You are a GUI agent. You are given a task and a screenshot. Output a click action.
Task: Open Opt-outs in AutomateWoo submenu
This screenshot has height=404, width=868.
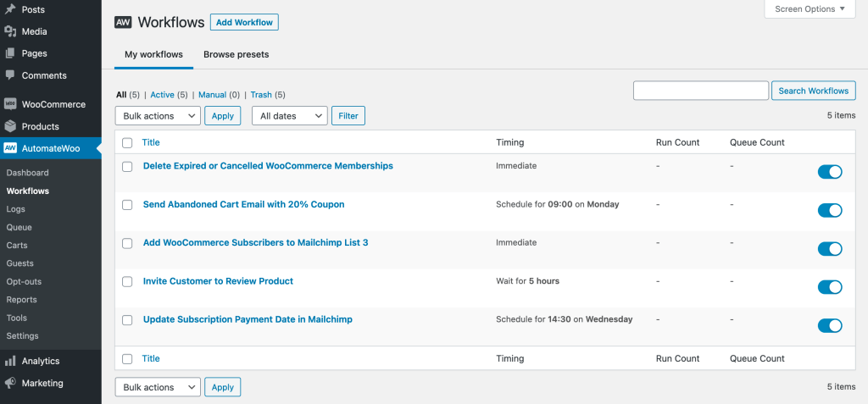click(24, 282)
